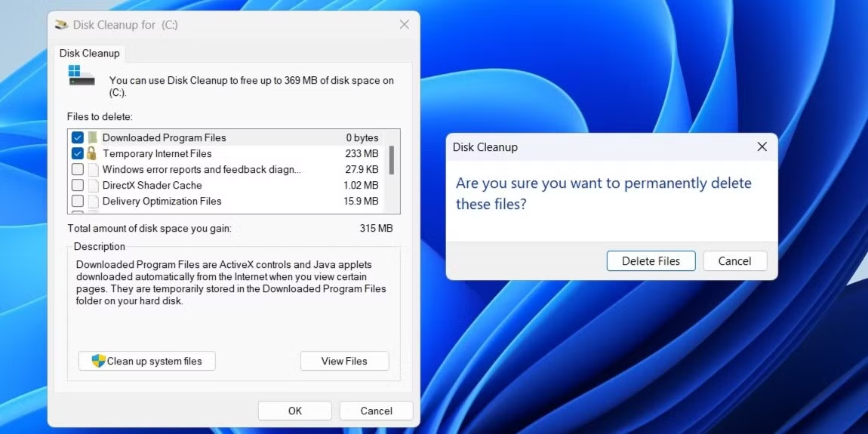Click the files list vertical scrollbar thumb
Image resolution: width=868 pixels, height=434 pixels.
(x=392, y=160)
